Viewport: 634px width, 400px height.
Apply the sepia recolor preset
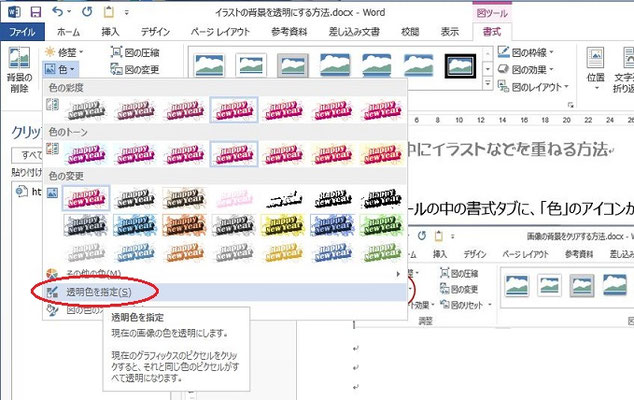point(184,198)
